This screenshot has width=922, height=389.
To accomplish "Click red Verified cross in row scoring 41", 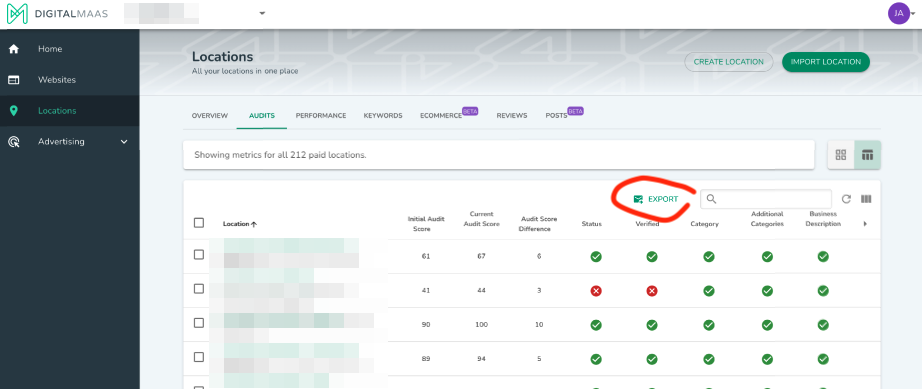I will point(652,291).
